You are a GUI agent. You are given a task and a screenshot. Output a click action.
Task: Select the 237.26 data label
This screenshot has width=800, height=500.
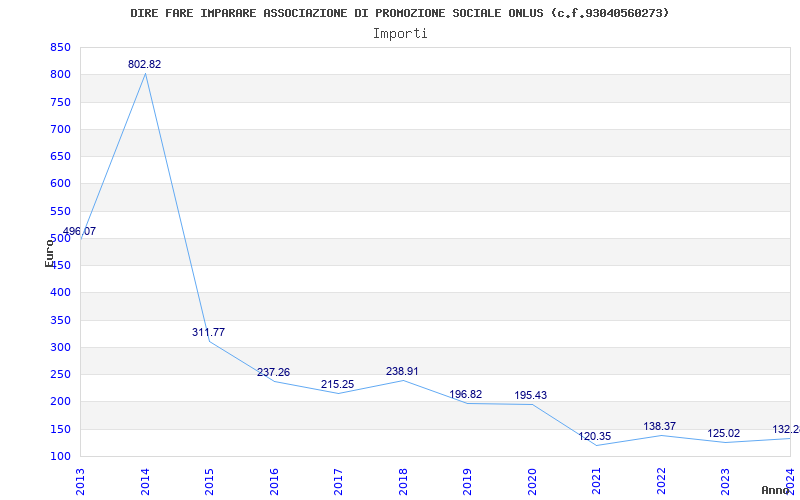273,372
